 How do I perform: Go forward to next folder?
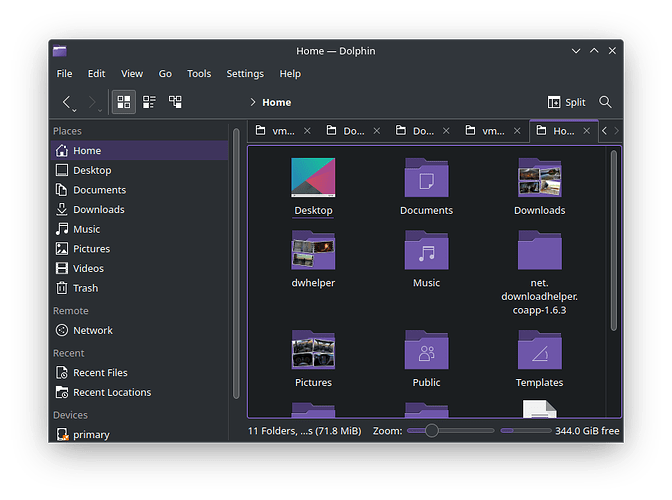[92, 102]
